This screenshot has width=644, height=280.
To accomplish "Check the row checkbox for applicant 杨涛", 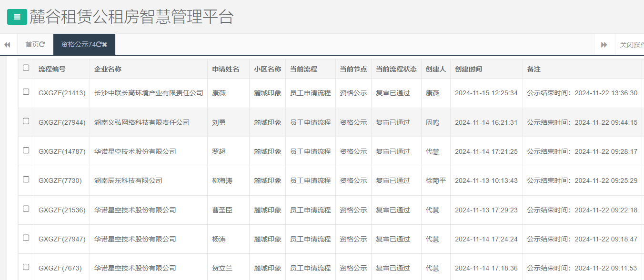I will 27,239.
